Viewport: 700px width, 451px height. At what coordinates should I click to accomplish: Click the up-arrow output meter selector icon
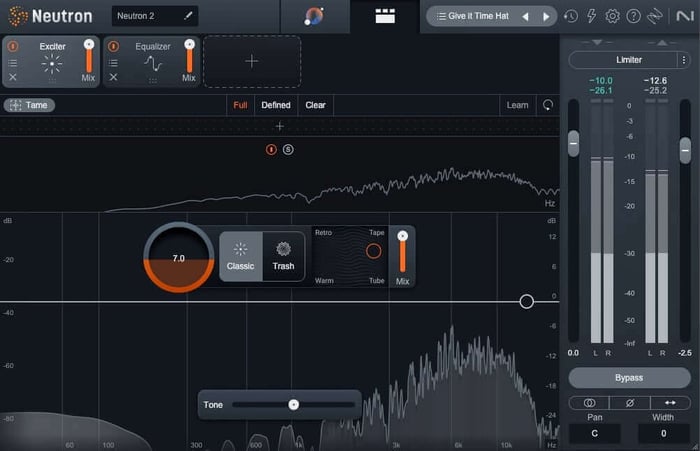tap(662, 42)
